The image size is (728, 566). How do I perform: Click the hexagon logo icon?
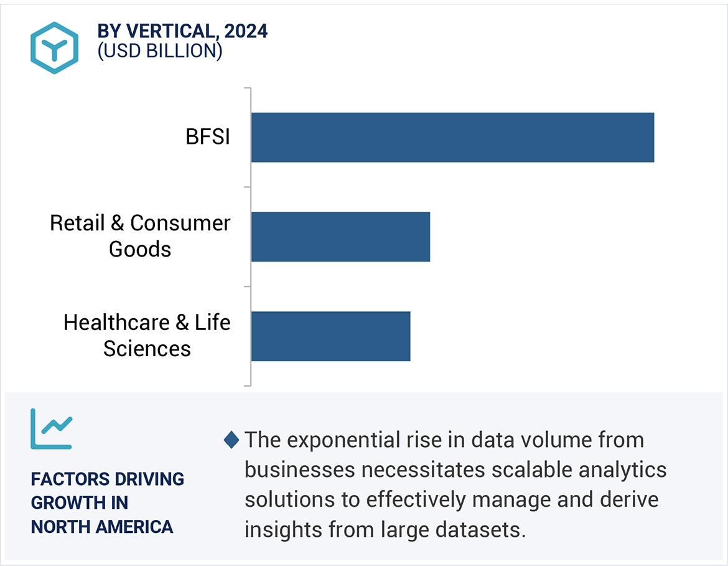pyautogui.click(x=54, y=48)
